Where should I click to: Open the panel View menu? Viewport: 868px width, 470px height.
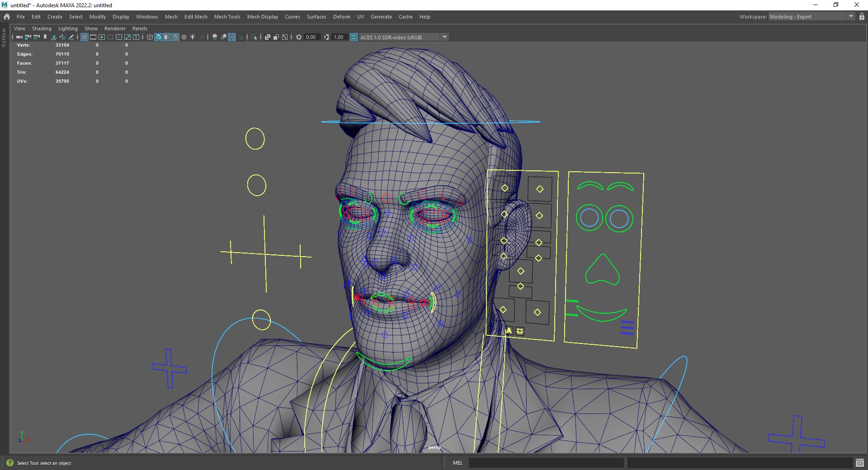coord(19,28)
